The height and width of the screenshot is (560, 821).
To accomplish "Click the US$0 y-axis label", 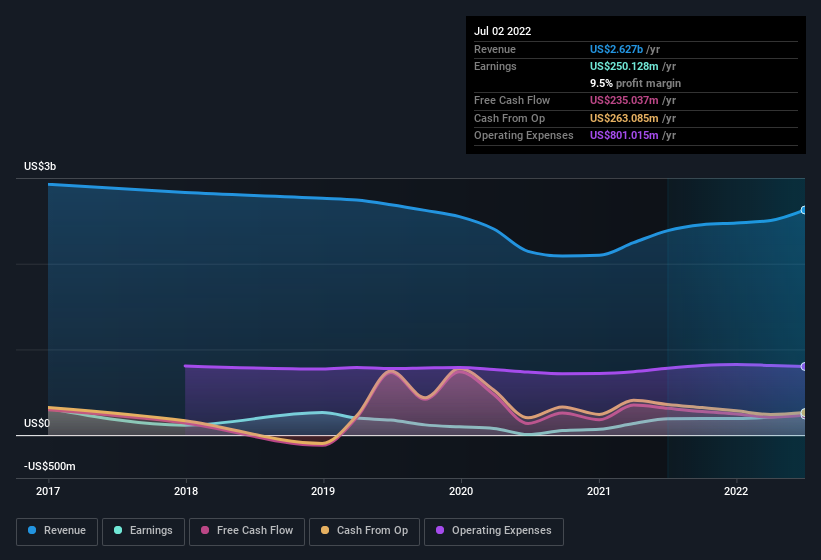I will [x=37, y=423].
